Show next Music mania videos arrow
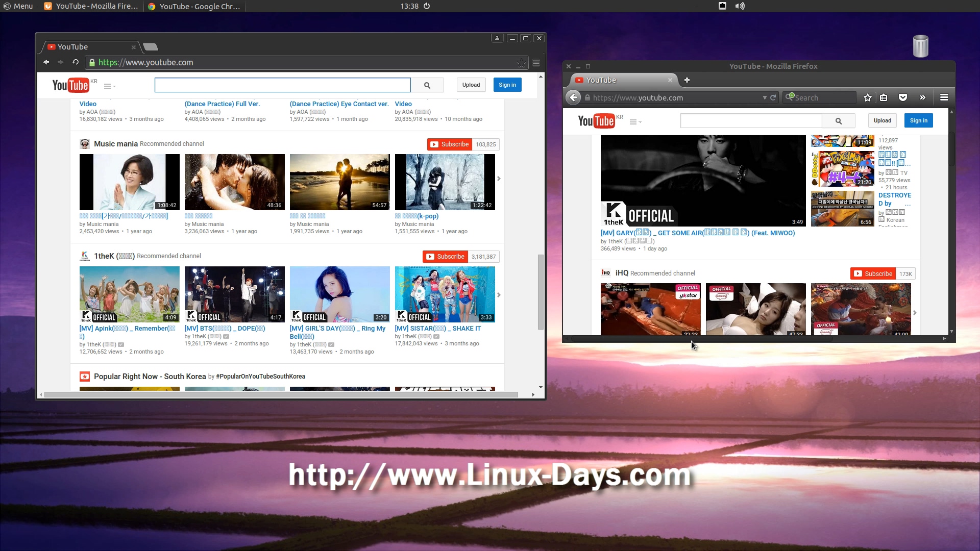The image size is (980, 551). (x=499, y=179)
